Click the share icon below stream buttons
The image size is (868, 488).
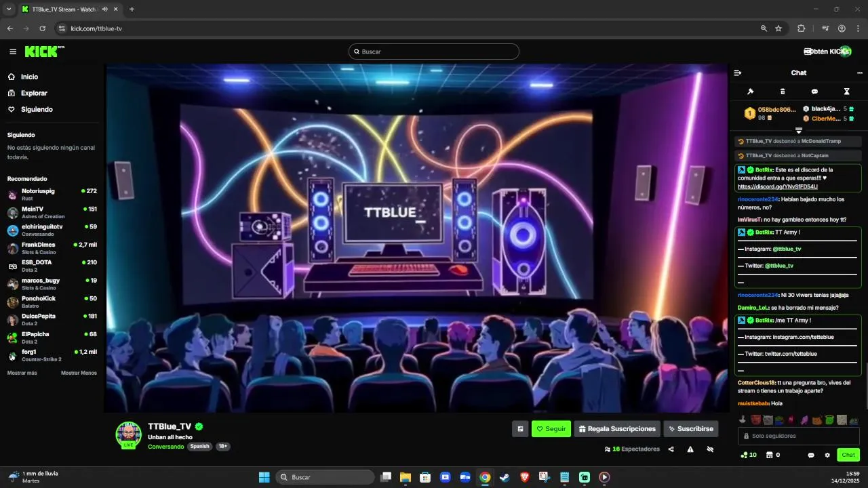pyautogui.click(x=671, y=449)
